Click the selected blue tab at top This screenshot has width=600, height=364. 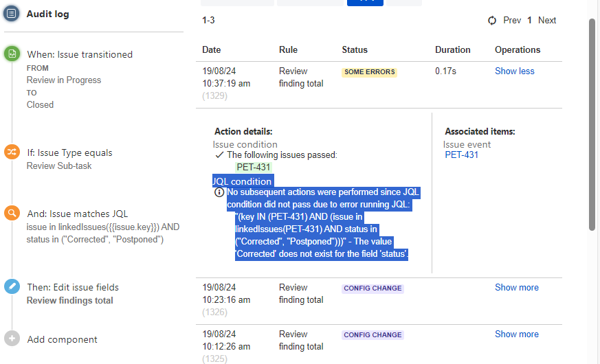pyautogui.click(x=365, y=3)
